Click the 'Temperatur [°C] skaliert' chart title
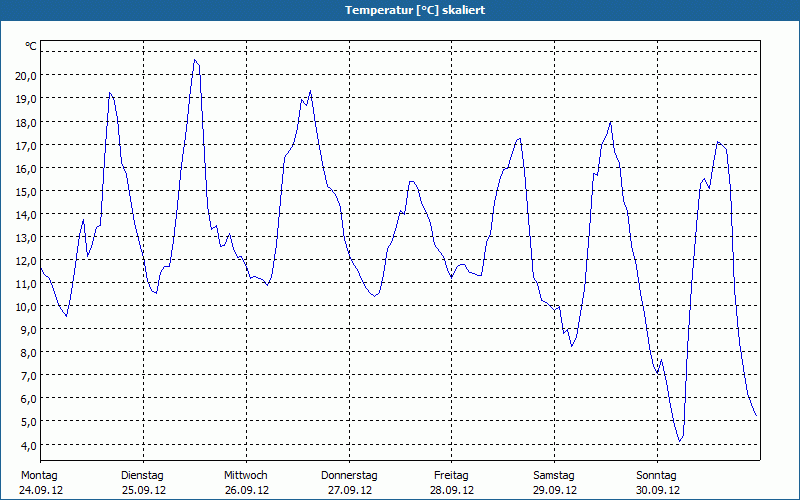Screen dimensions: 800x500 pyautogui.click(x=415, y=10)
